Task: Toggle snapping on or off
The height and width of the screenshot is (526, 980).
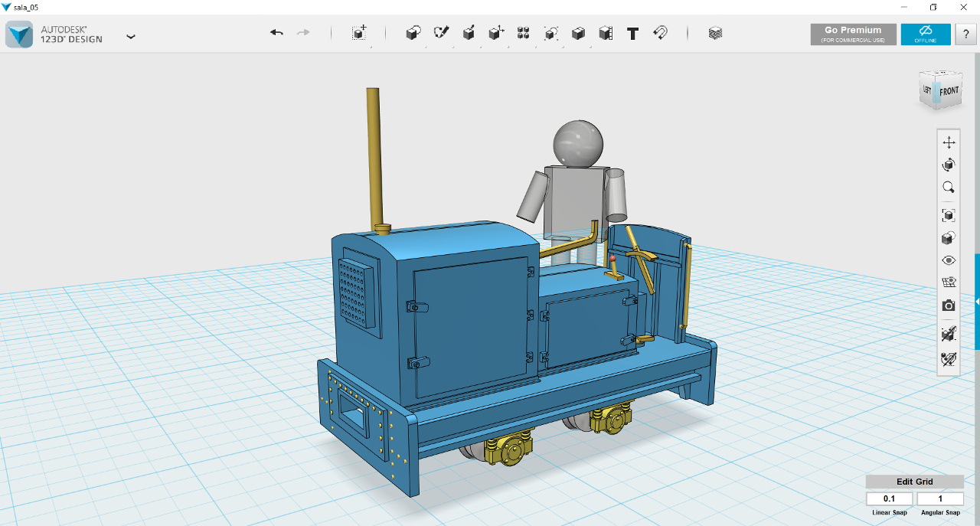Action: click(949, 334)
